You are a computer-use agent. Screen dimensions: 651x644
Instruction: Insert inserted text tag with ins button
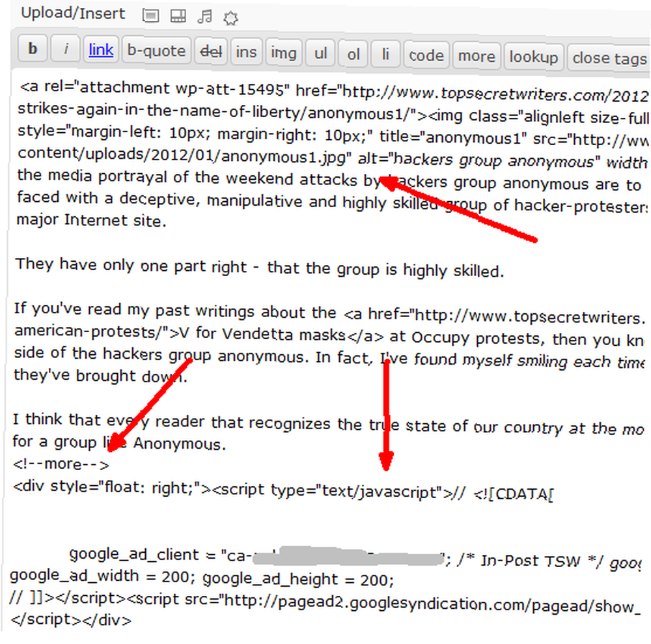tap(246, 53)
